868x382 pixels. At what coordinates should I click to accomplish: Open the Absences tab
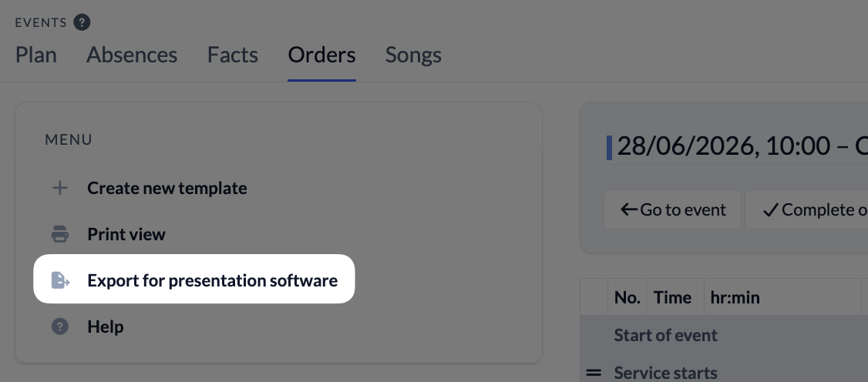click(132, 55)
